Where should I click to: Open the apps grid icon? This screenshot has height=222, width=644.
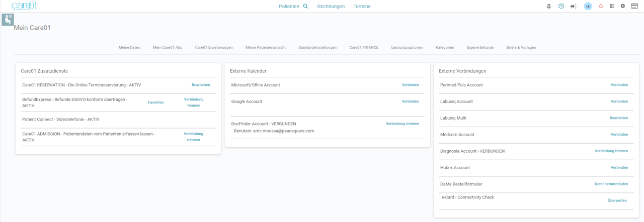[612, 7]
